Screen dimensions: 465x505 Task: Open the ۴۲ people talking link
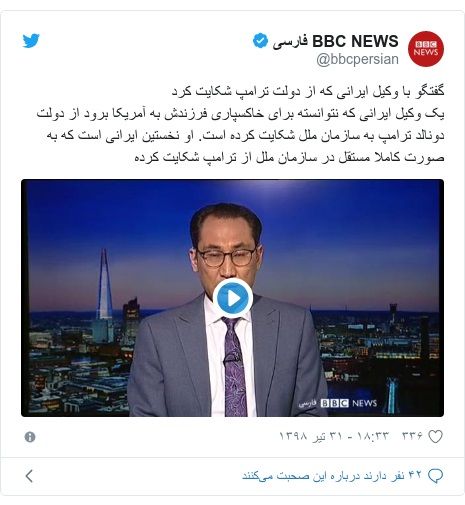click(x=332, y=475)
